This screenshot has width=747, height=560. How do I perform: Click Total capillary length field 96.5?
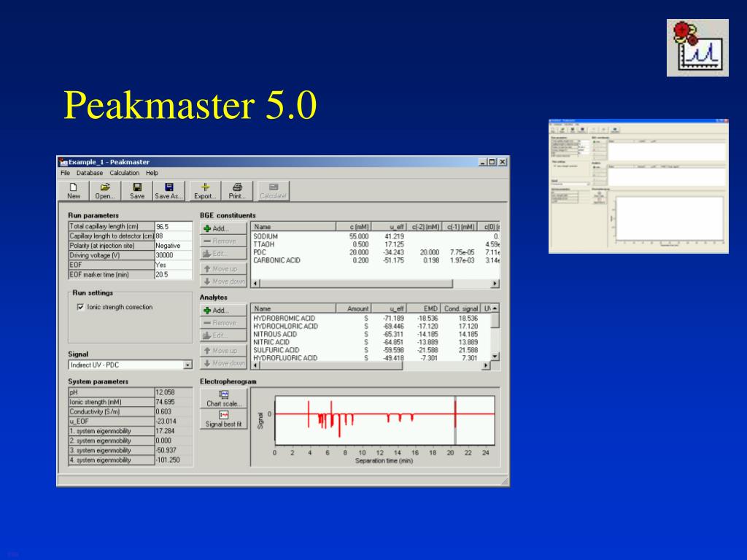[x=174, y=227]
